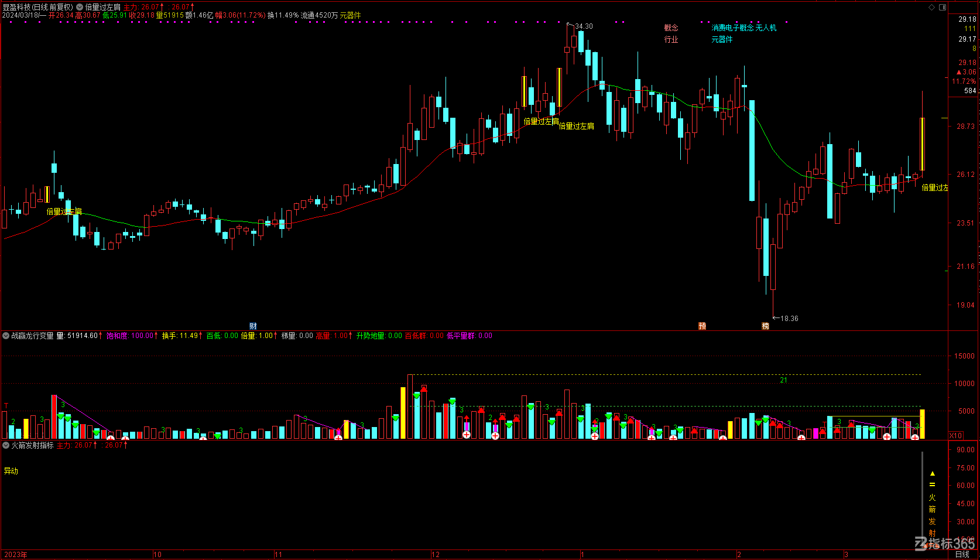Open dropdown arrow beside 战赢龙行变量
The height and width of the screenshot is (560, 980).
point(6,336)
